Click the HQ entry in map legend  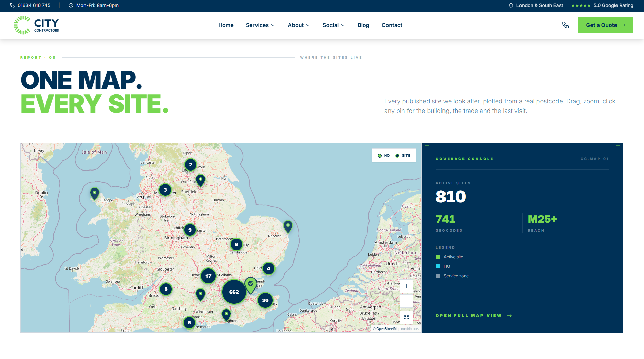pos(383,156)
